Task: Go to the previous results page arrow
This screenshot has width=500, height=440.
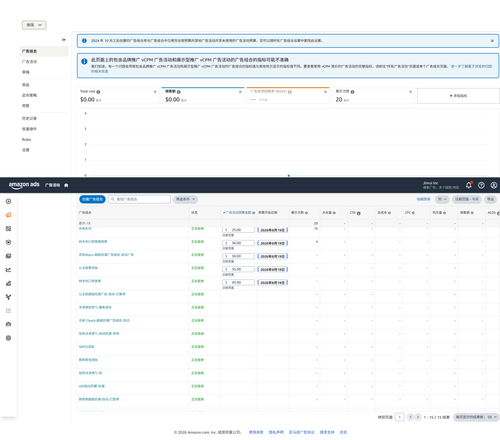Action: pyautogui.click(x=411, y=417)
